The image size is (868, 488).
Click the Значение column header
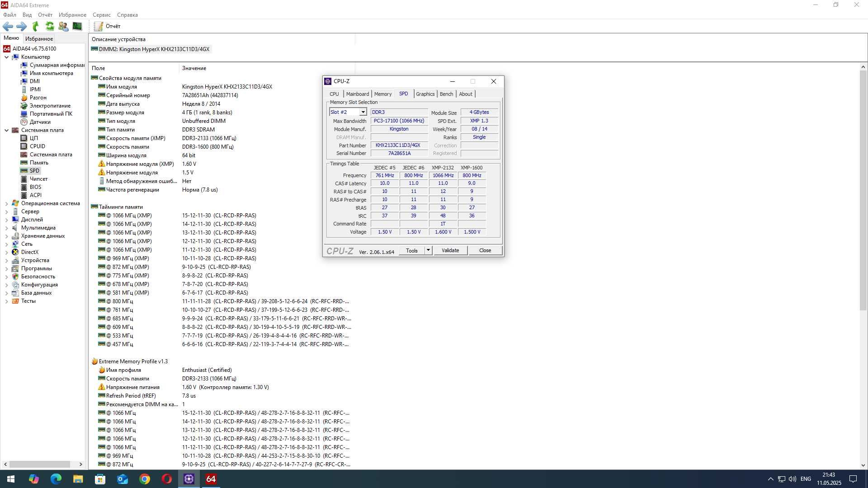(267, 68)
